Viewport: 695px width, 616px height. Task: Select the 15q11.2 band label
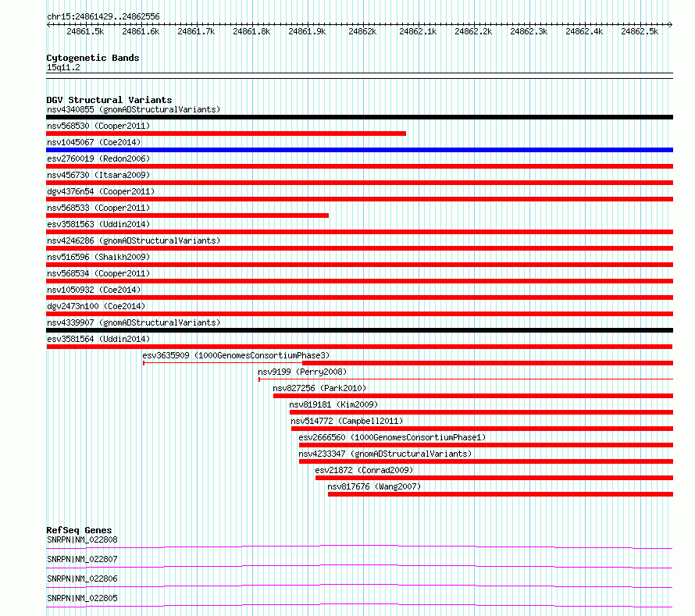coord(63,67)
